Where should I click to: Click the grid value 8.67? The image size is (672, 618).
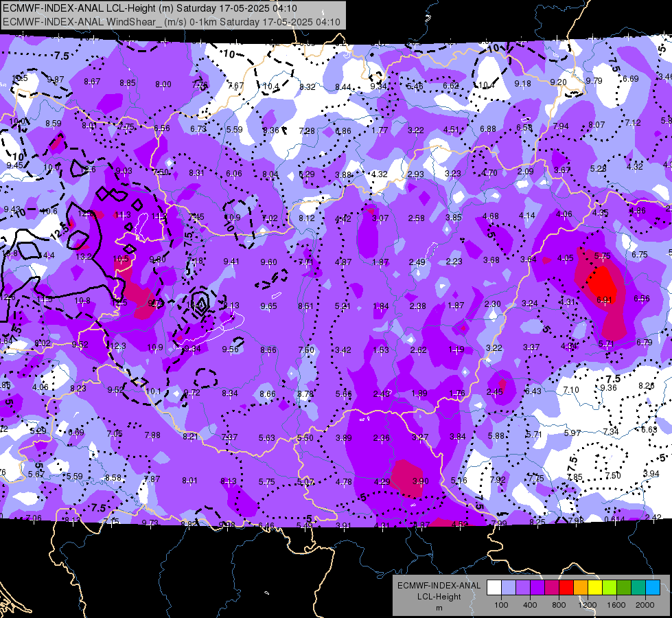(92, 82)
